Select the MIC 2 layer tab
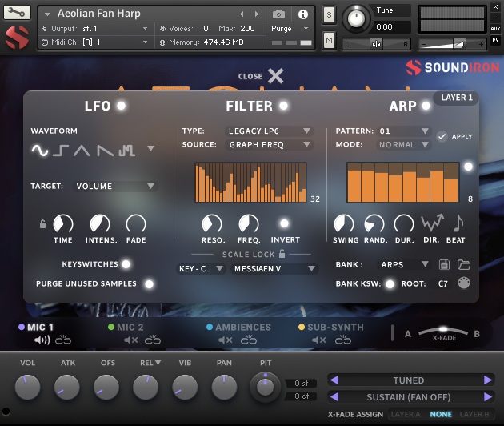This screenshot has height=426, width=504. click(x=130, y=328)
